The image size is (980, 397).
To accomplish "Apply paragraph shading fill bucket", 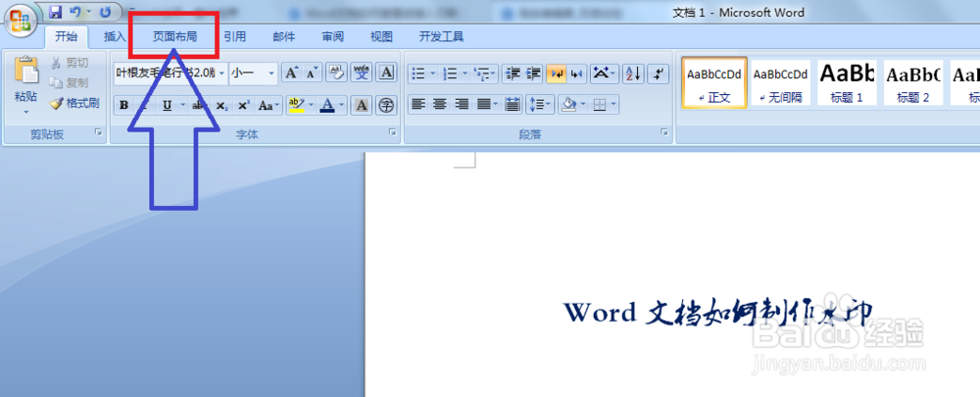I will coord(568,105).
